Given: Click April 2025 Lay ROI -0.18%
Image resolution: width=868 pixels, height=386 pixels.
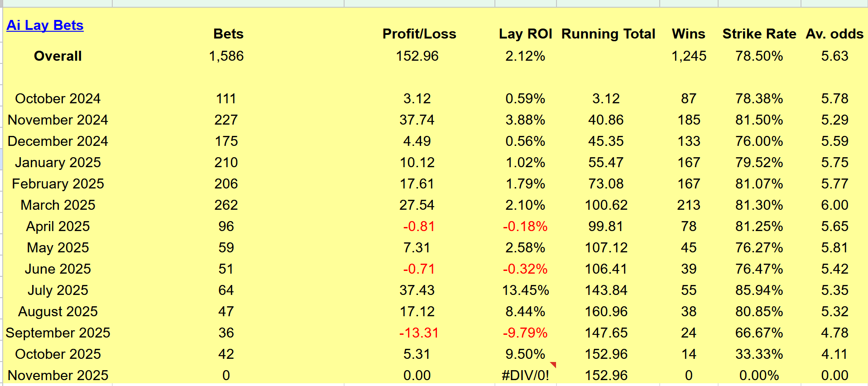Looking at the screenshot, I should tap(525, 227).
